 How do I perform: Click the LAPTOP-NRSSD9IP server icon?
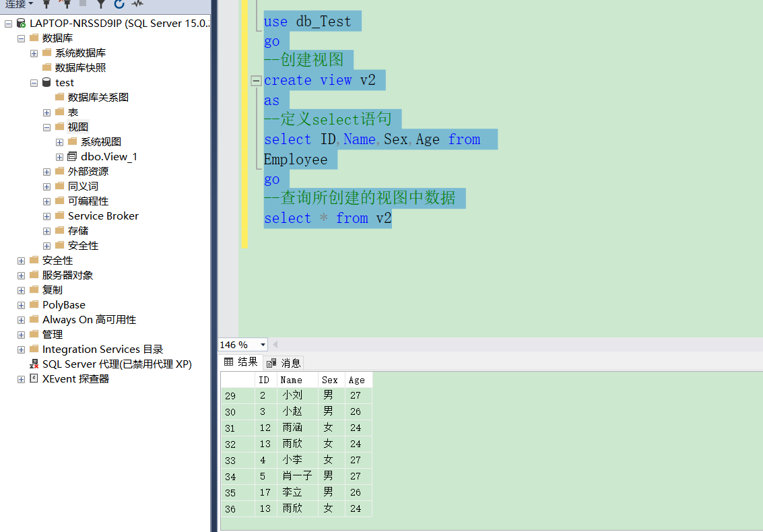pos(21,23)
